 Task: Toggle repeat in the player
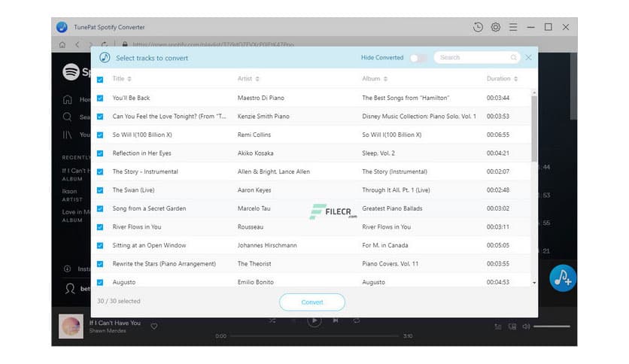356,320
